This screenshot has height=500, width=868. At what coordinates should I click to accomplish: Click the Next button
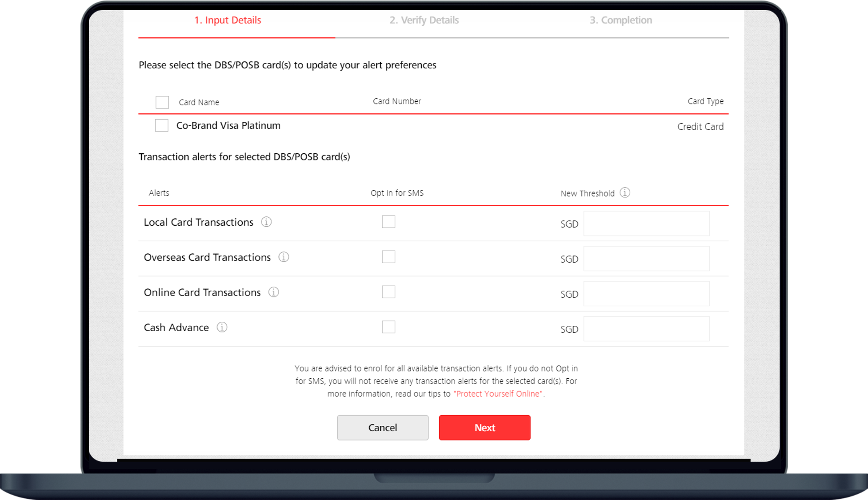point(485,427)
